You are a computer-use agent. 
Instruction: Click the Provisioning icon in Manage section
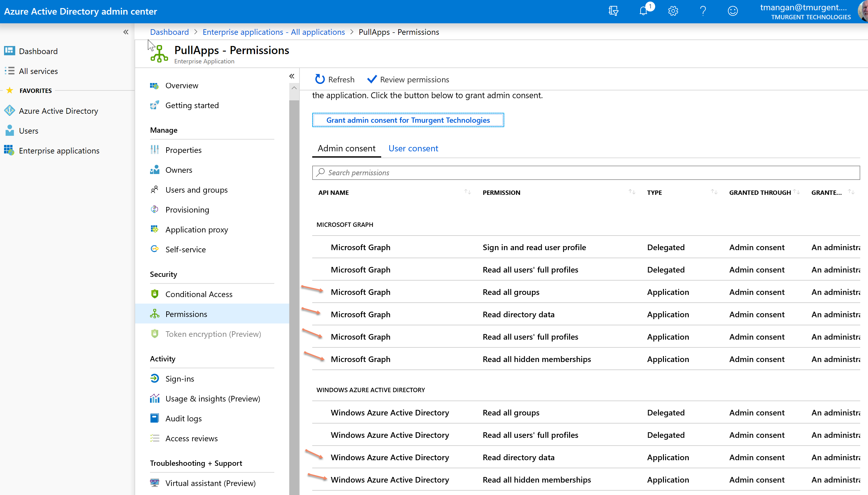155,209
